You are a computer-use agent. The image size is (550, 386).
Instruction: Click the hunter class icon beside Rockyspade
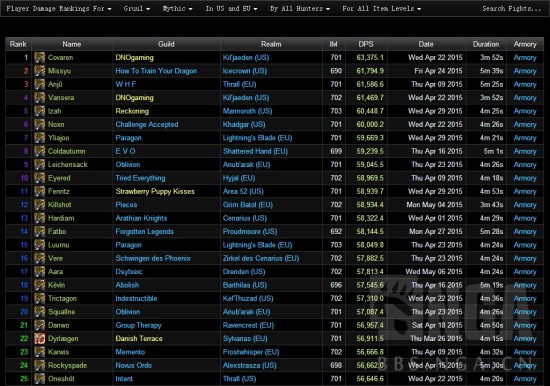(40, 365)
